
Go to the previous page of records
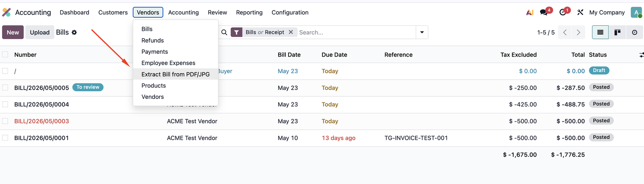click(565, 33)
